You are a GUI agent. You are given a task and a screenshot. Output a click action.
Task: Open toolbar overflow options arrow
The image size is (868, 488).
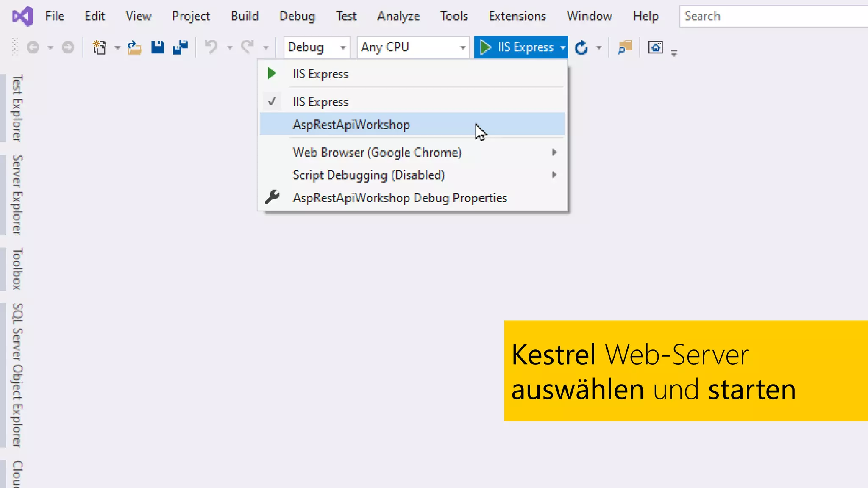(x=674, y=53)
